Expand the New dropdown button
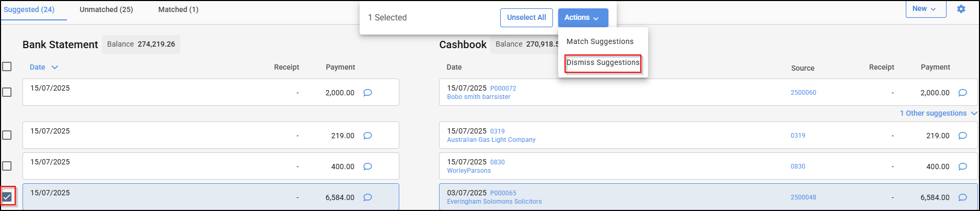The height and width of the screenshot is (211, 980). 926,9
